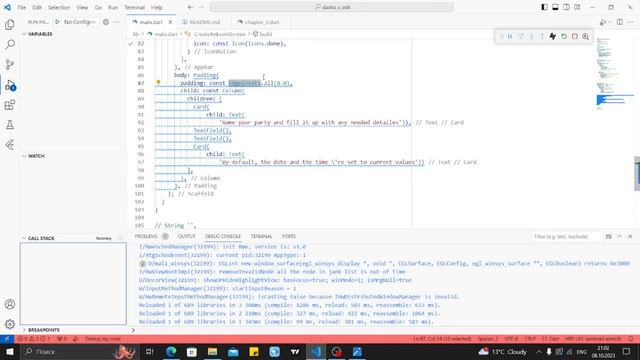640x360 pixels.
Task: Open the Selection menu
Action: pyautogui.click(x=59, y=7)
